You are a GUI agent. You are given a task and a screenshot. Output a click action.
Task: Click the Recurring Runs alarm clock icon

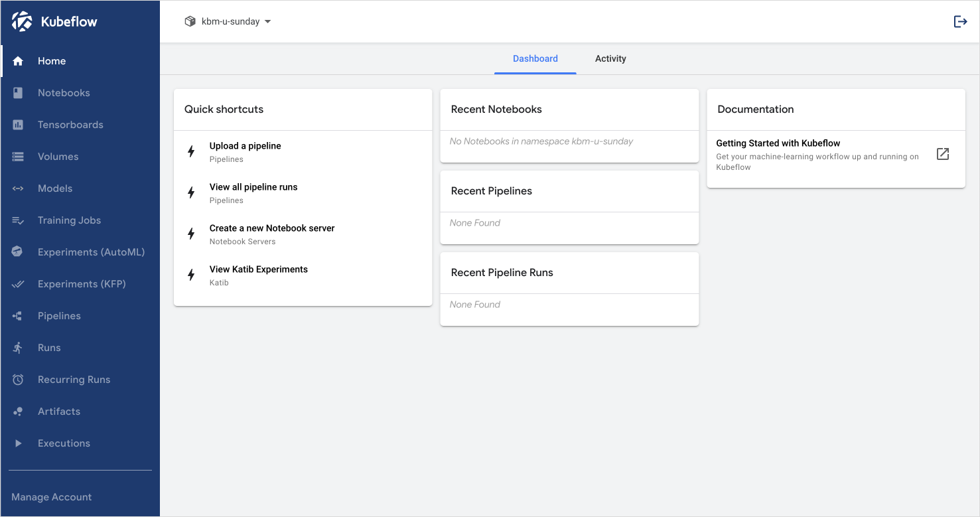(x=18, y=380)
